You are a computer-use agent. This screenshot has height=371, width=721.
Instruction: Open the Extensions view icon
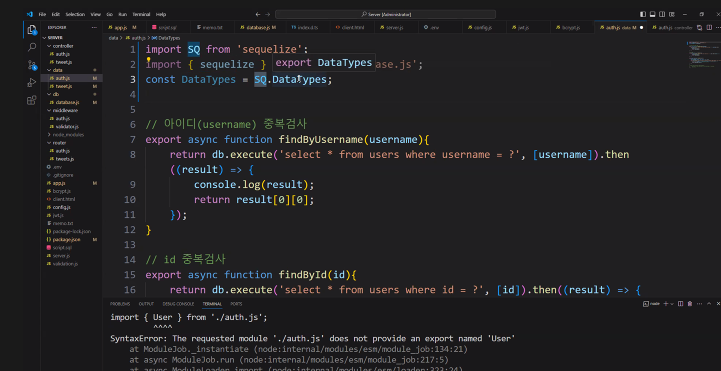(x=32, y=100)
